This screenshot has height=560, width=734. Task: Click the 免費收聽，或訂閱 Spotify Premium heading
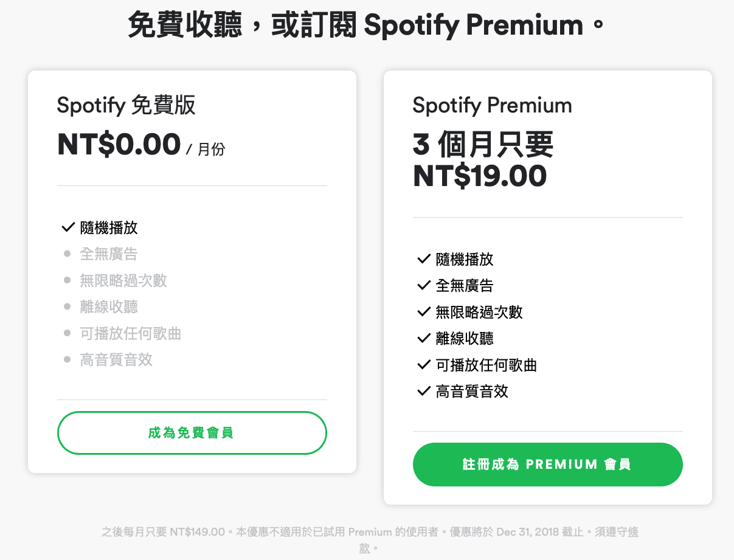367,26
